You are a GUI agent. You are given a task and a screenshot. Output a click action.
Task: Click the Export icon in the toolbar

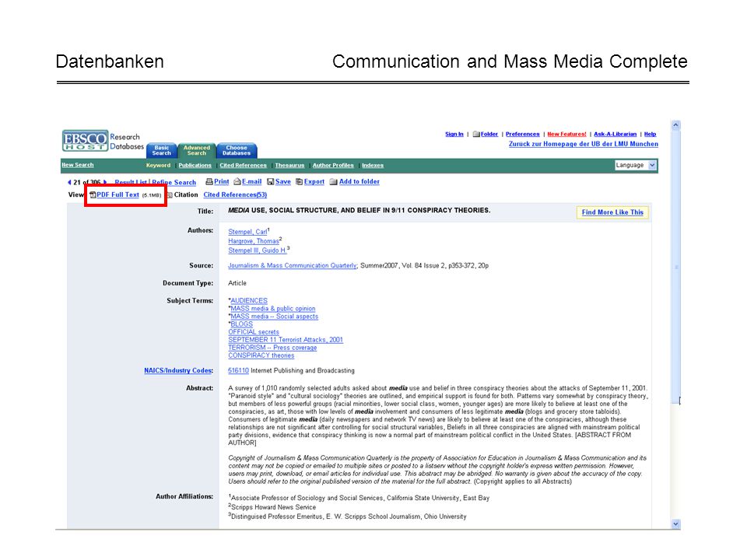click(299, 181)
